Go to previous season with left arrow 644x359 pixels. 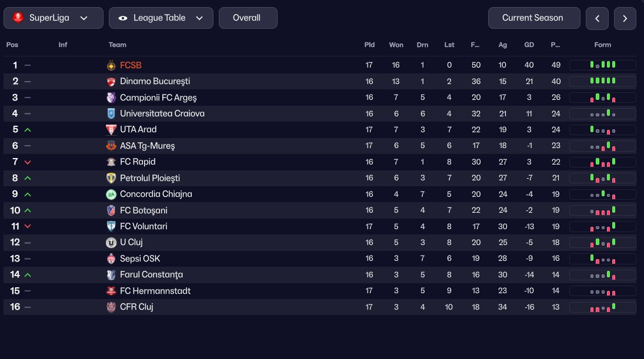click(597, 18)
